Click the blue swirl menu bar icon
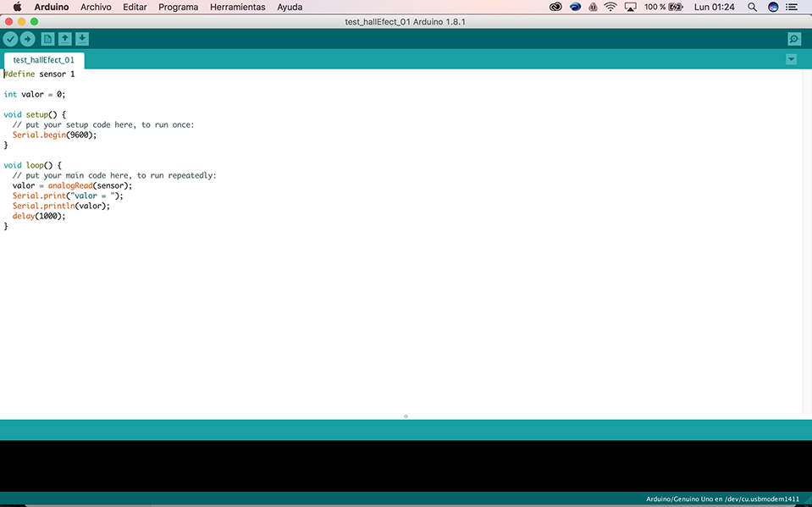The height and width of the screenshot is (507, 812). [575, 7]
